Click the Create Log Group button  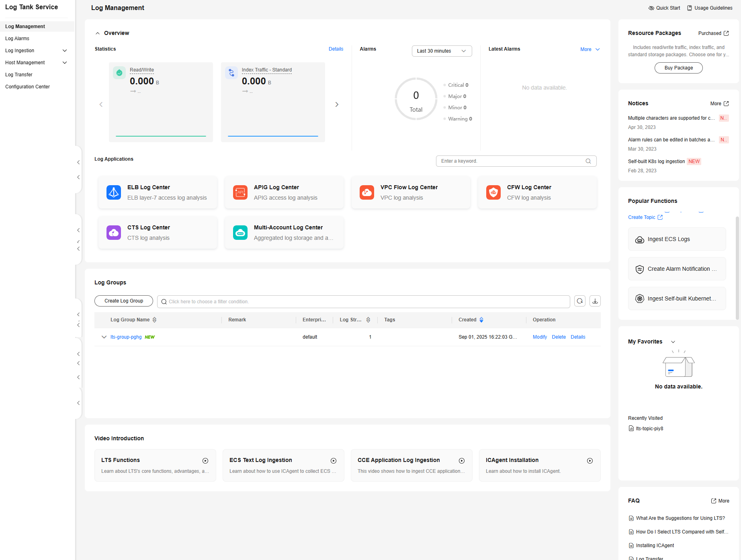(x=124, y=301)
